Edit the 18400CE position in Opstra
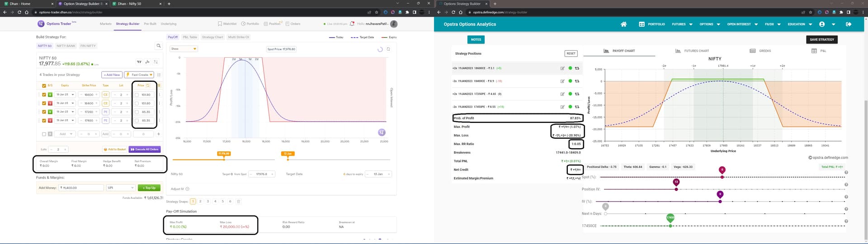The width and height of the screenshot is (868, 244). pos(562,81)
